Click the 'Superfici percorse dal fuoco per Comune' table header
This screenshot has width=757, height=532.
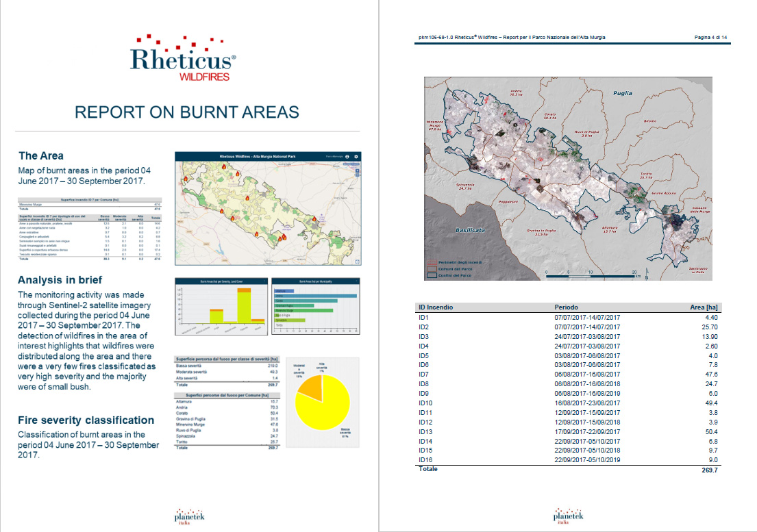227,396
